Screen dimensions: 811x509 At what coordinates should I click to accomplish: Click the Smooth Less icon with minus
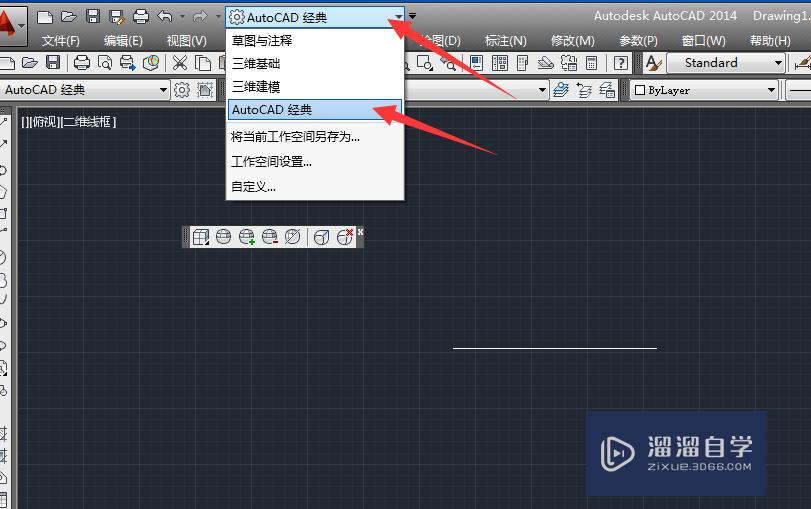click(269, 237)
